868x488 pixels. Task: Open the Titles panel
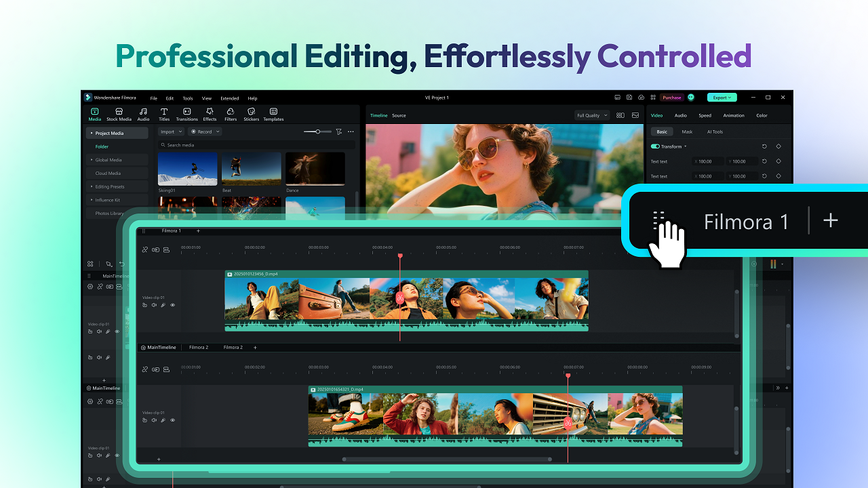[x=164, y=114]
